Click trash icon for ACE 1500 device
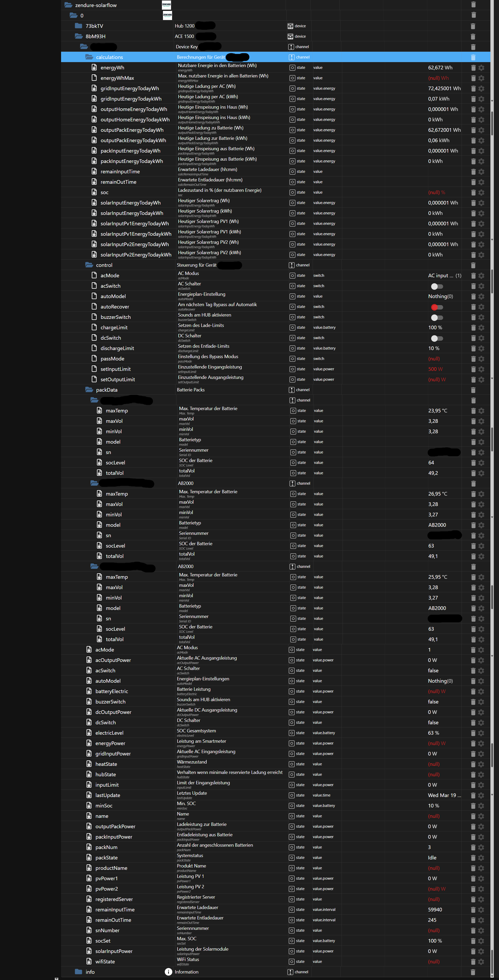Image resolution: width=499 pixels, height=980 pixels. (473, 37)
